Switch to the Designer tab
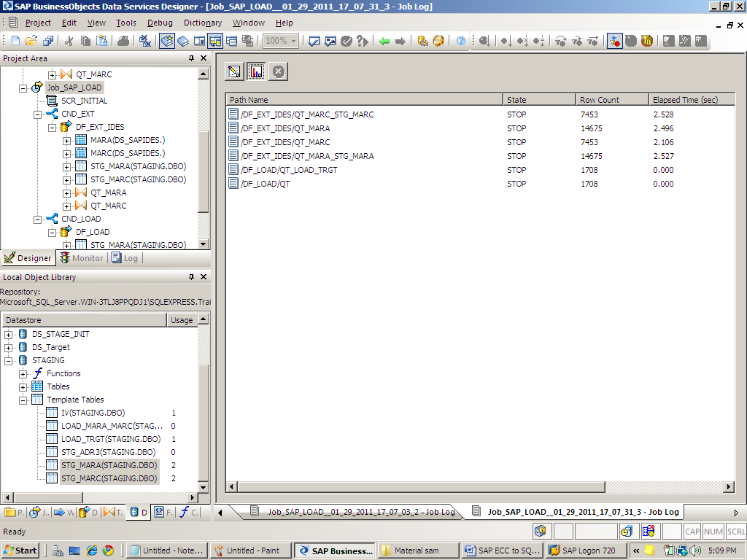The height and width of the screenshot is (560, 747). coord(28,258)
